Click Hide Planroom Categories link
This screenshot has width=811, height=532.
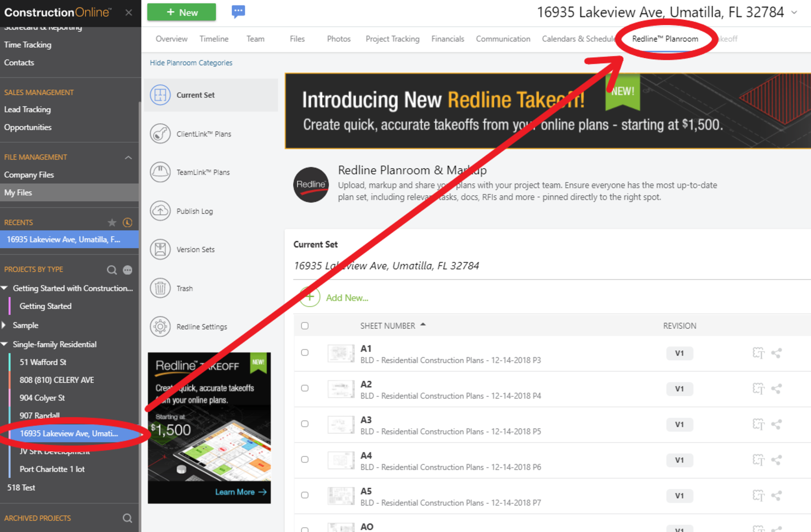191,63
